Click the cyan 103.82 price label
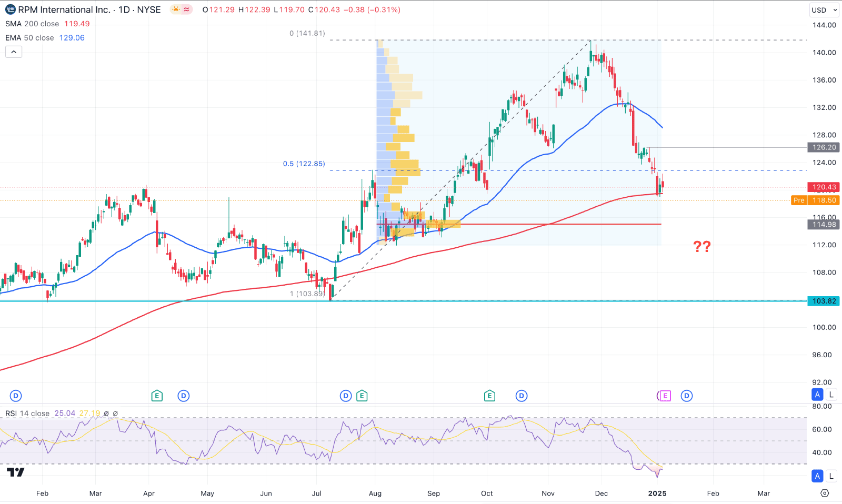Screen dimensions: 842x504 (x=824, y=301)
